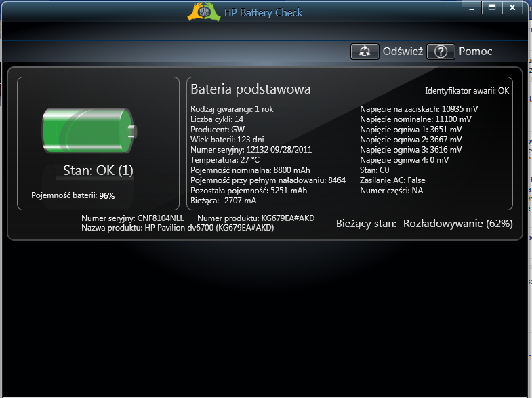This screenshot has height=398, width=532.
Task: Click the HP Battery Check title text
Action: (263, 13)
